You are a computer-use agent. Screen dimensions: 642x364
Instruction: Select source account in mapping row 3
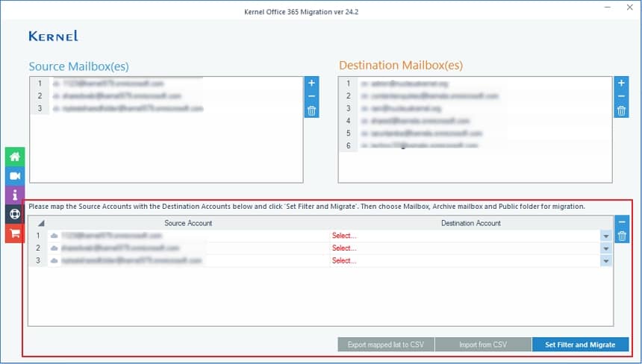(x=189, y=260)
